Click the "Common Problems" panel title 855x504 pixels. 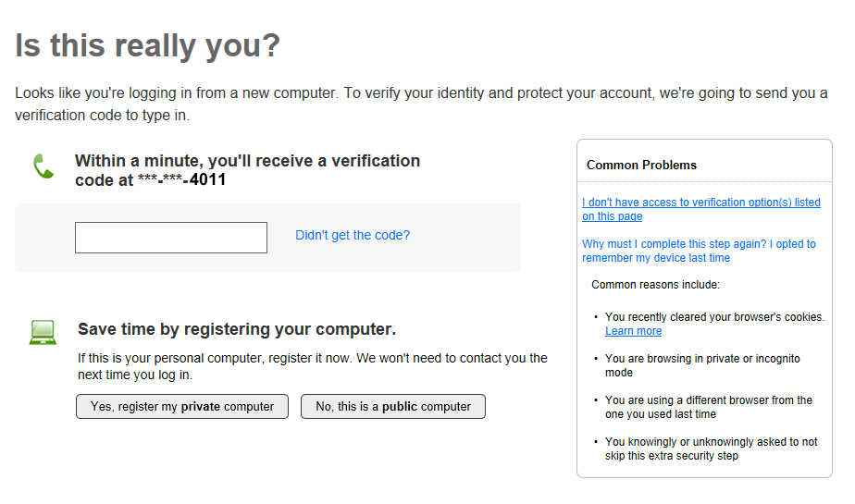(641, 165)
